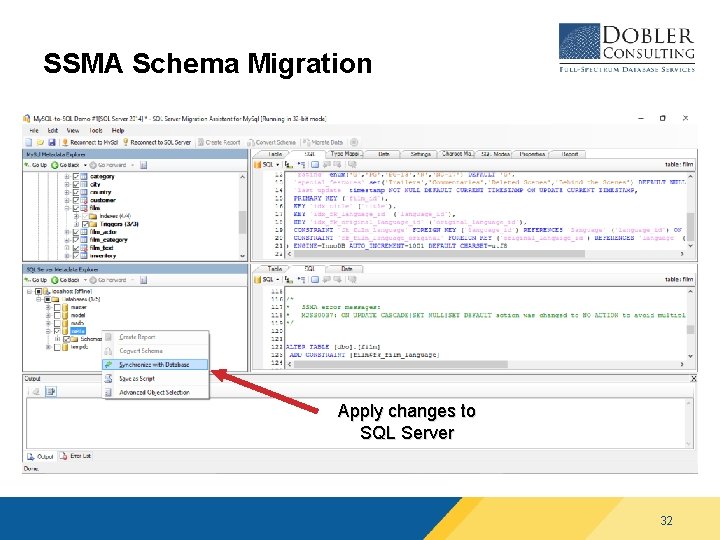The height and width of the screenshot is (540, 720).
Task: Toggle the category table checkbox
Action: [x=76, y=176]
